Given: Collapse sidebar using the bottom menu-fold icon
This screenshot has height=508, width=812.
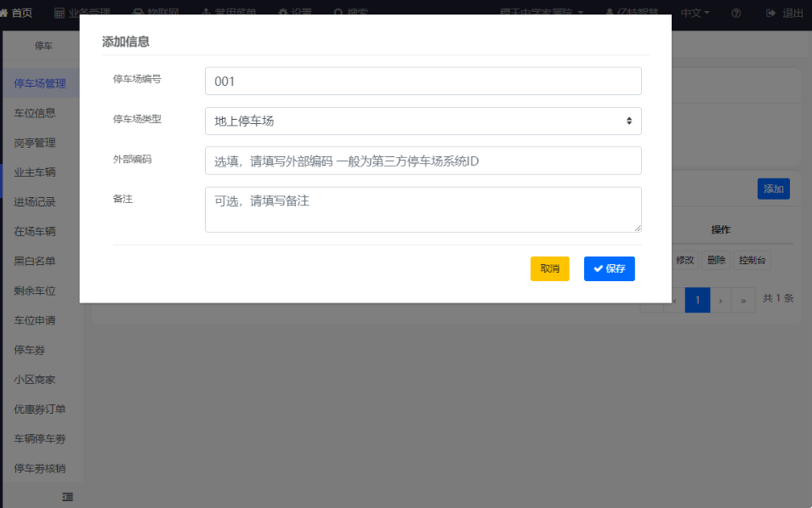Looking at the screenshot, I should 67,497.
